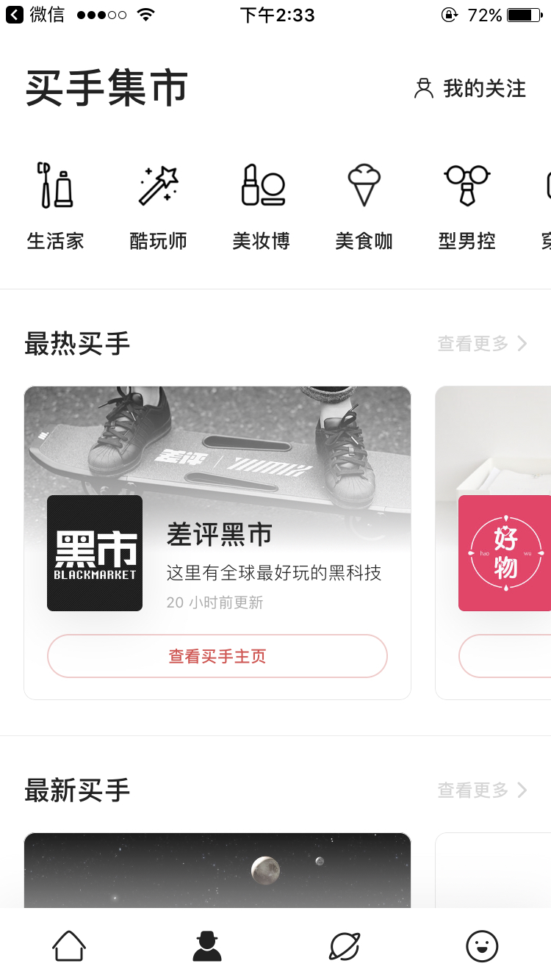Open the moon banner buyer card
This screenshot has width=551, height=980.
[x=217, y=871]
